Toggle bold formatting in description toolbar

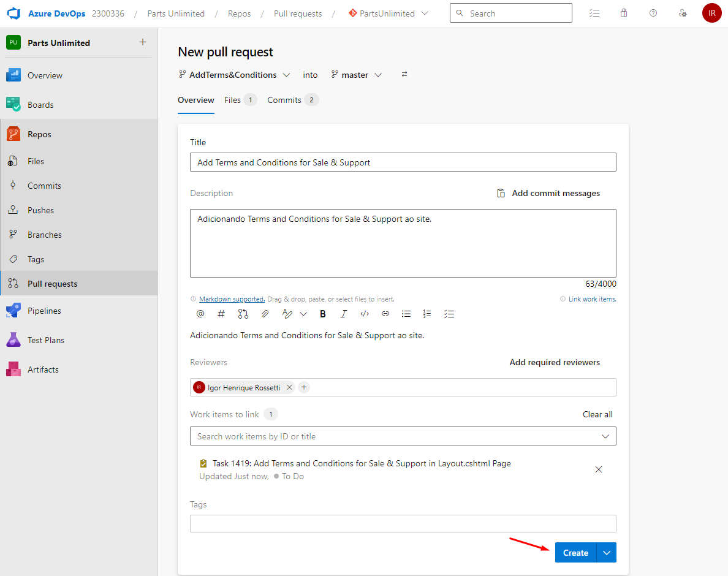pos(323,314)
